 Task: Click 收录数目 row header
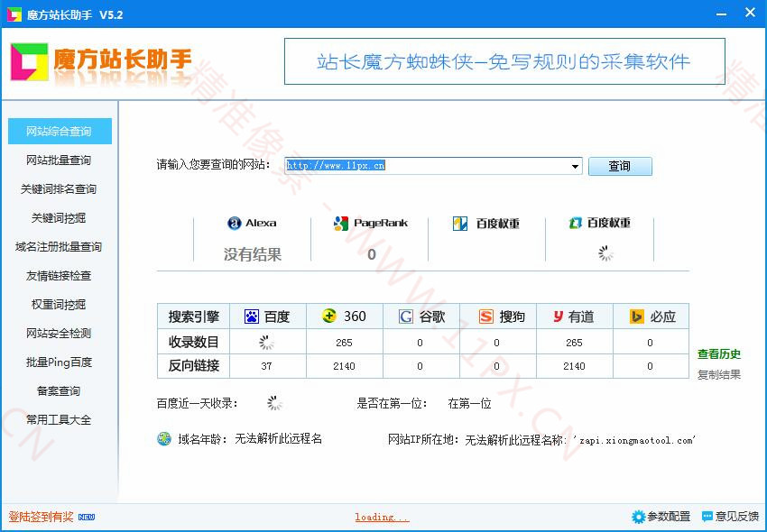(x=193, y=343)
